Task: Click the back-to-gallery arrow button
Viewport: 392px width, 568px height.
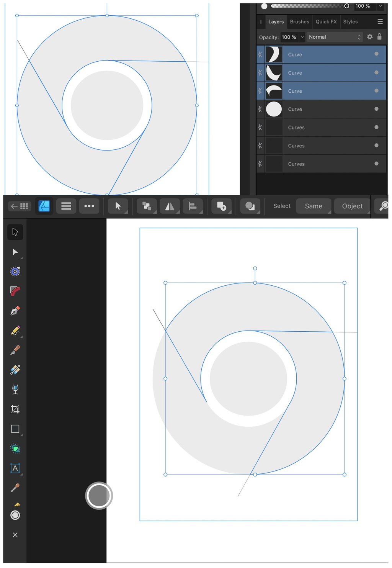Action: point(19,206)
